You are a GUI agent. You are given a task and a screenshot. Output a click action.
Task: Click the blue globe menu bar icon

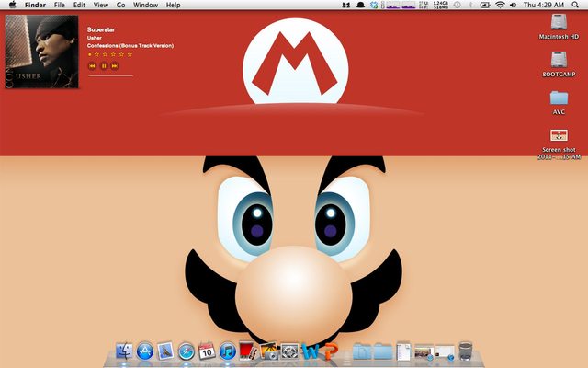374,5
